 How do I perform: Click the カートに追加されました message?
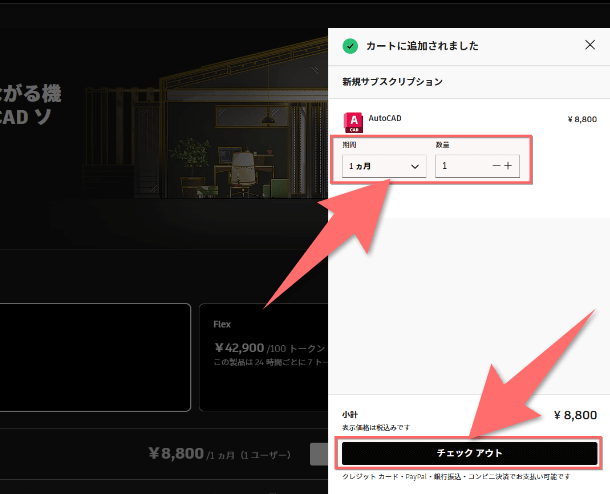[x=422, y=46]
